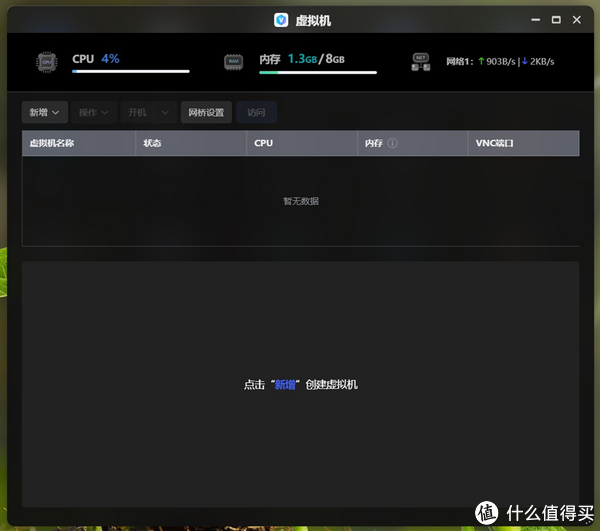Click the 2KB/s download speed text
The width and height of the screenshot is (600, 531).
[542, 62]
